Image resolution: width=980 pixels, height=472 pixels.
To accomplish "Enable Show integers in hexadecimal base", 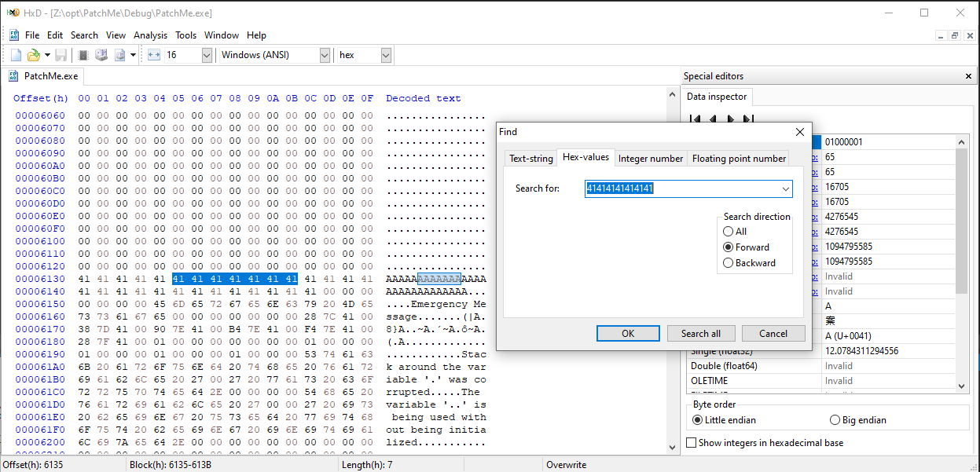I will point(689,442).
